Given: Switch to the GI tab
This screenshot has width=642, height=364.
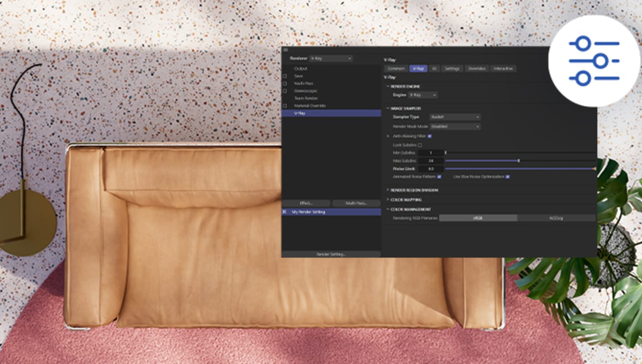Looking at the screenshot, I should tap(434, 69).
